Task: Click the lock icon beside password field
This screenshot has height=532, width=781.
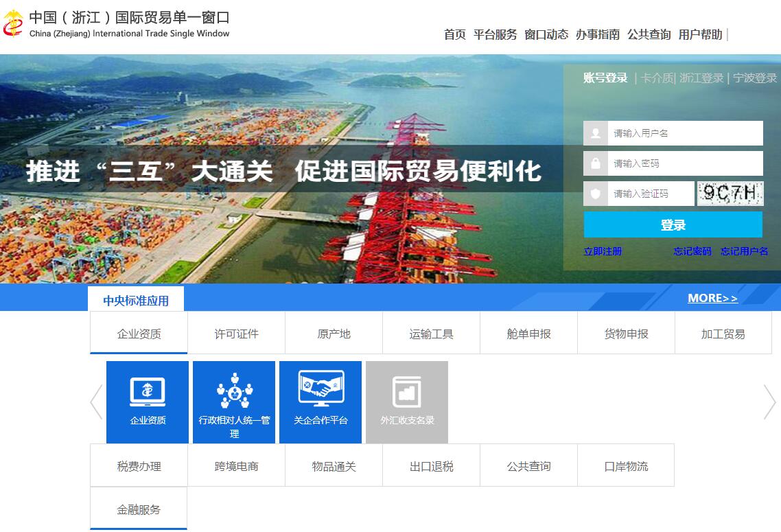Action: (x=596, y=163)
